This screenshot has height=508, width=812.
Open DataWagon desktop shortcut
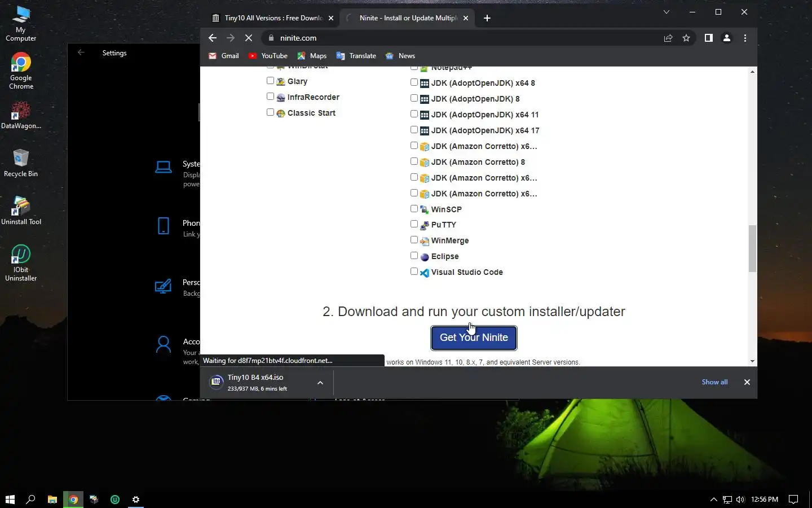[21, 115]
